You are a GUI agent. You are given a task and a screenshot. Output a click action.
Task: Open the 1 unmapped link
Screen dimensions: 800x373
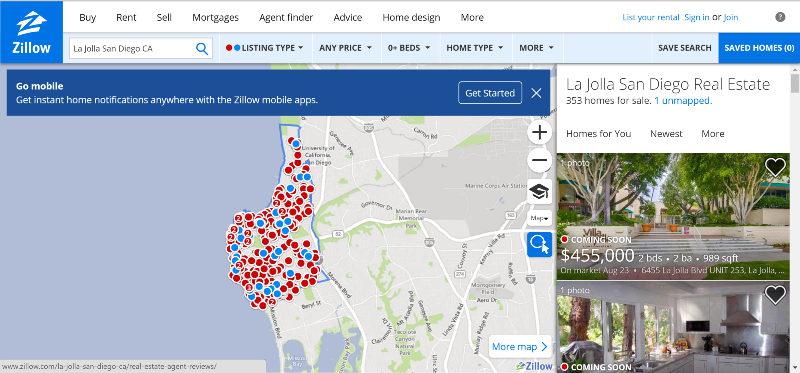tap(683, 101)
